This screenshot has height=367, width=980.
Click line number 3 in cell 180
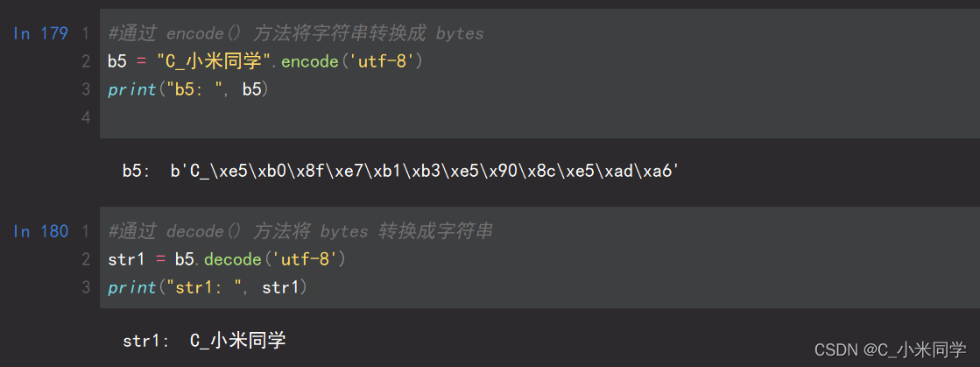tap(86, 287)
